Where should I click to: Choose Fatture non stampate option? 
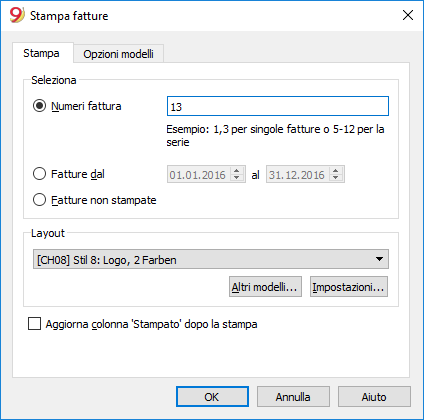pyautogui.click(x=39, y=200)
